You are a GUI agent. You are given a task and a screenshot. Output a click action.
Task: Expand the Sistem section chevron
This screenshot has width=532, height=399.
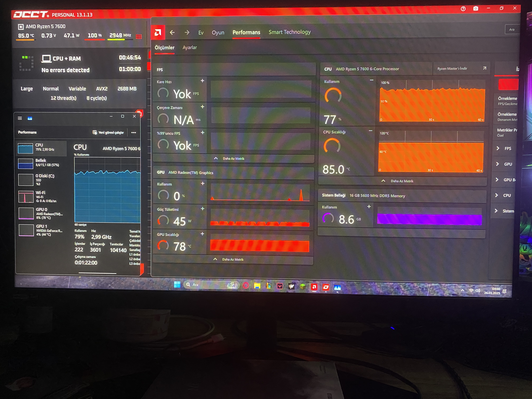point(496,211)
